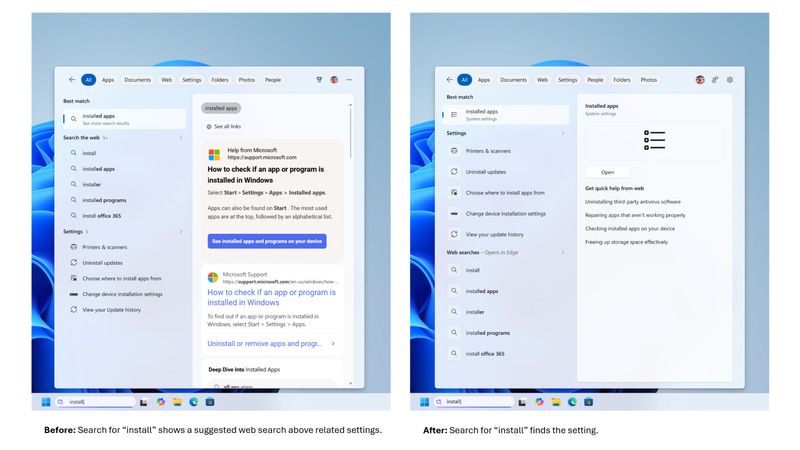
Task: Open Checking installed apps on your device link
Action: tap(630, 229)
